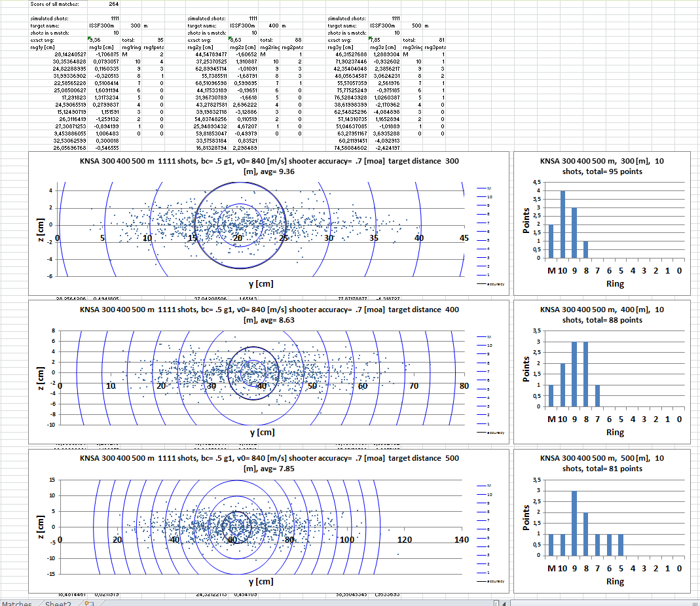
Task: Select the cell with value -1,706875
Action: (x=104, y=54)
